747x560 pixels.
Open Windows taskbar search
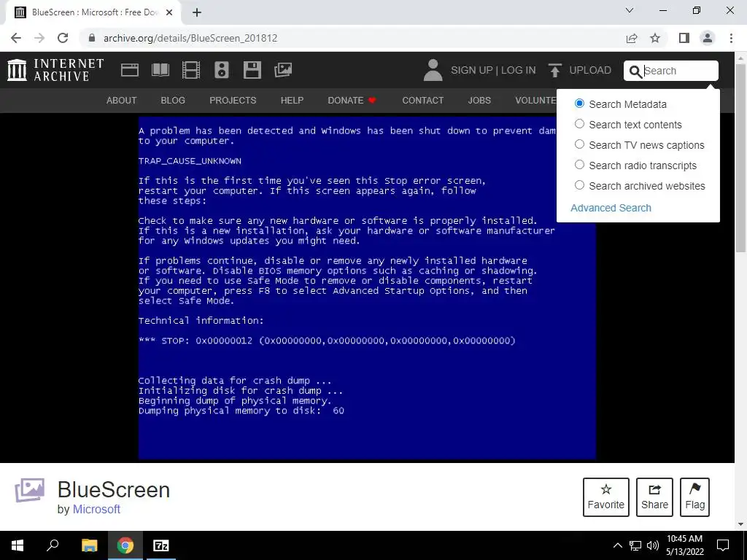click(53, 545)
